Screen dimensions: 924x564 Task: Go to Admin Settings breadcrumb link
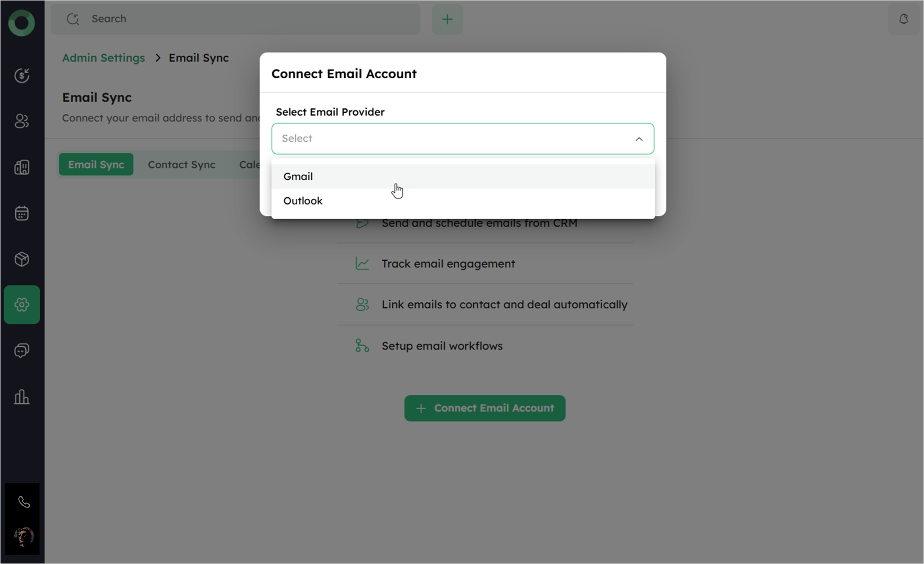(104, 58)
